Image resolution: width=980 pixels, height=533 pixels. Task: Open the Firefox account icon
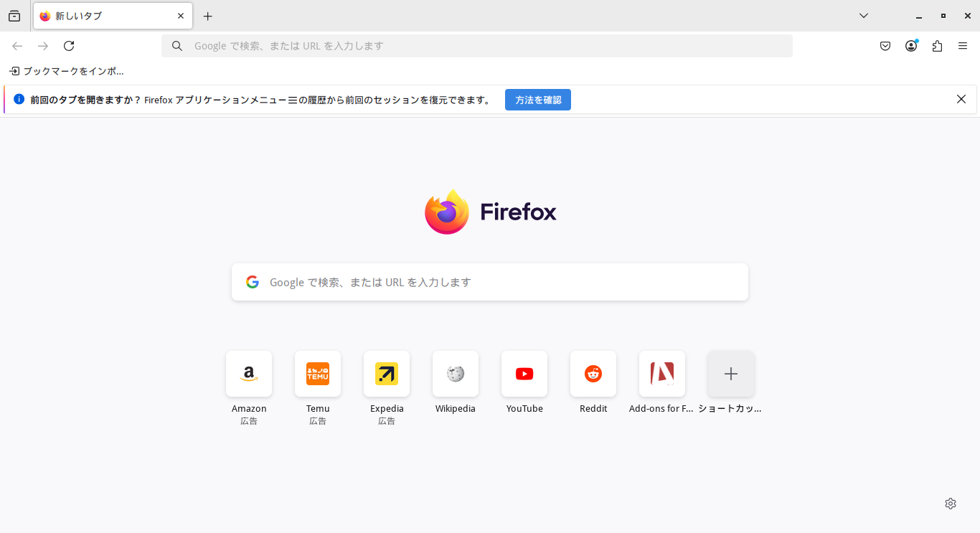(x=911, y=46)
